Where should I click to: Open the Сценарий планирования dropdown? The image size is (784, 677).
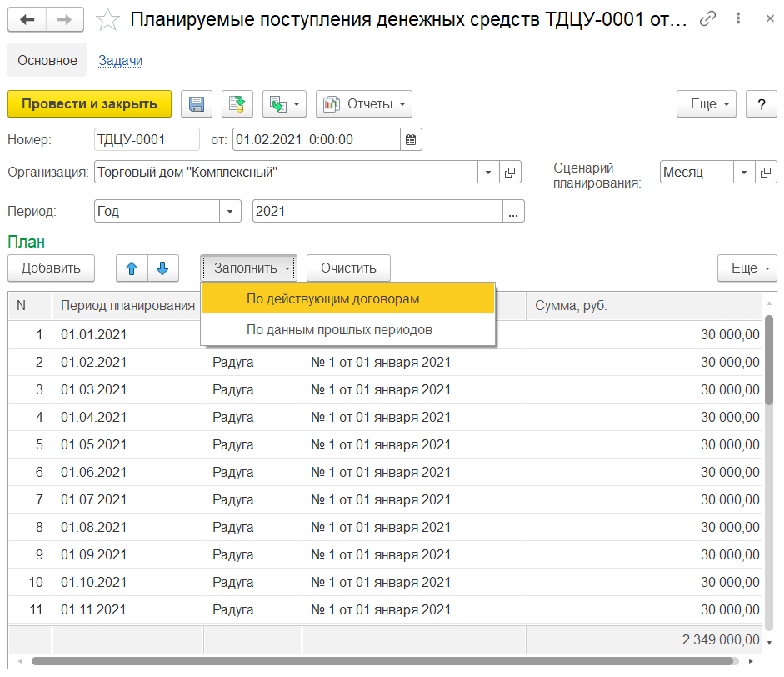(744, 173)
